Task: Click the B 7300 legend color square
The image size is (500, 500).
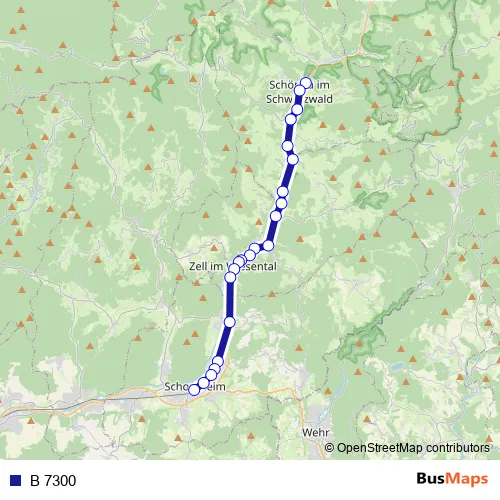Action: [16, 480]
